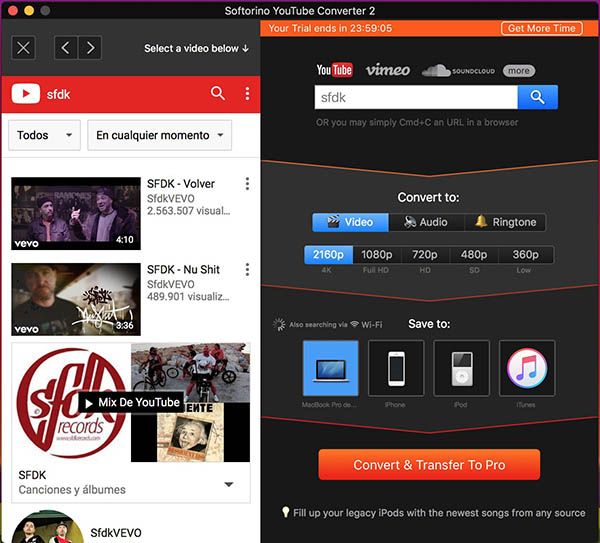This screenshot has width=600, height=543.
Task: Click the 2.563.507 visual... view count
Action: (189, 211)
